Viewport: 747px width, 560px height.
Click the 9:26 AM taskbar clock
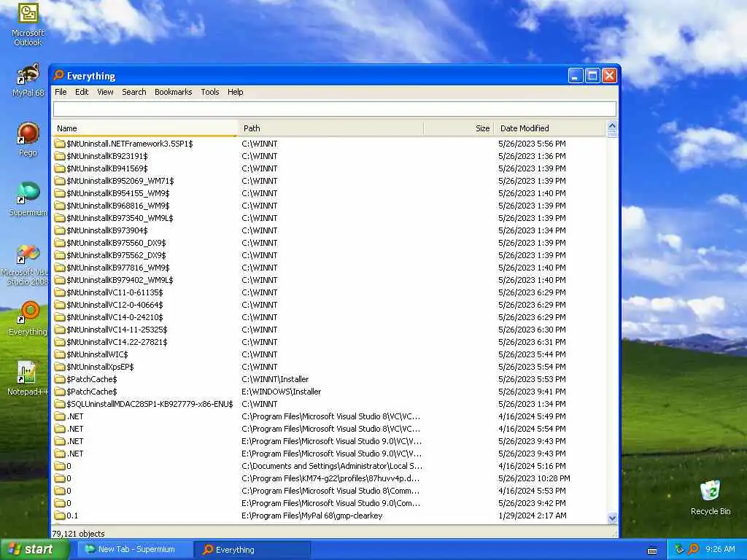720,549
